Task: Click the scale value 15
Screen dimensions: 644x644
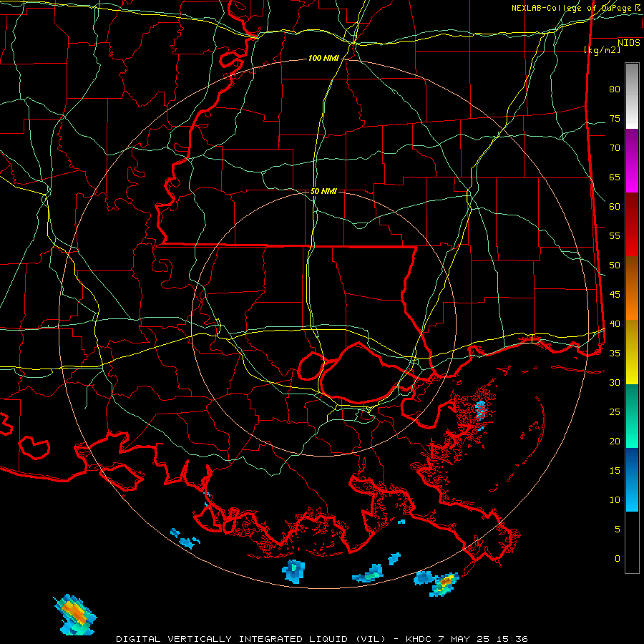Action: click(615, 471)
